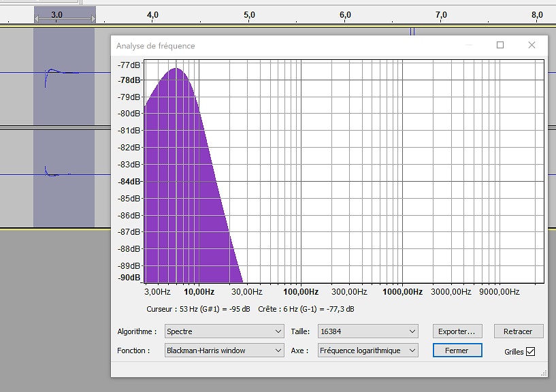
Task: Close the Analyse de fréquence window
Action: coord(532,46)
